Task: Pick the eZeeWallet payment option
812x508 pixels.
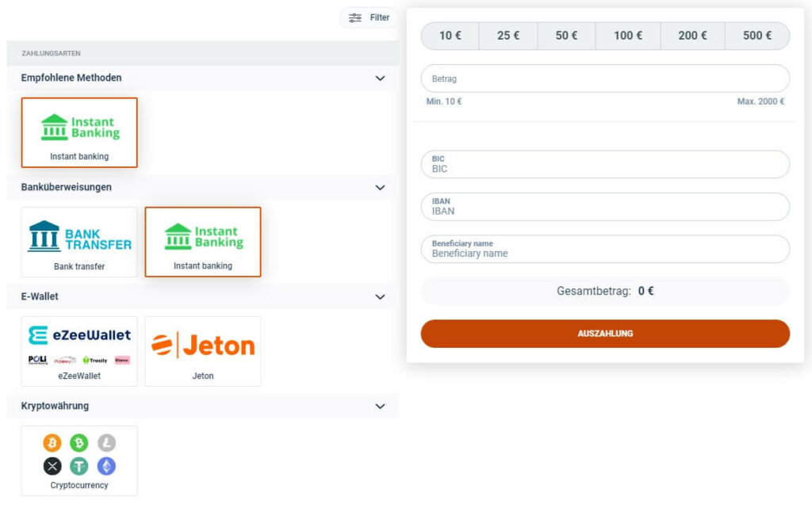Action: [x=79, y=351]
